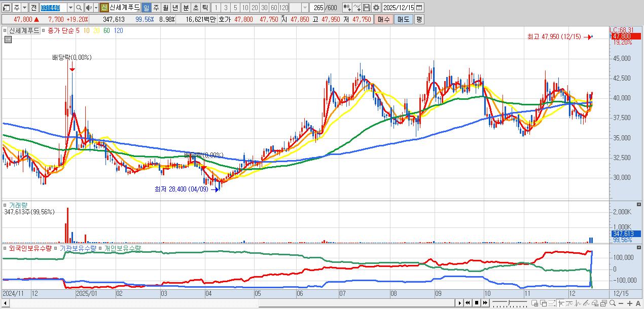Toggle the small box before 종가 단순 legend
Image resolution: width=644 pixels, height=309 pixels.
coord(44,30)
